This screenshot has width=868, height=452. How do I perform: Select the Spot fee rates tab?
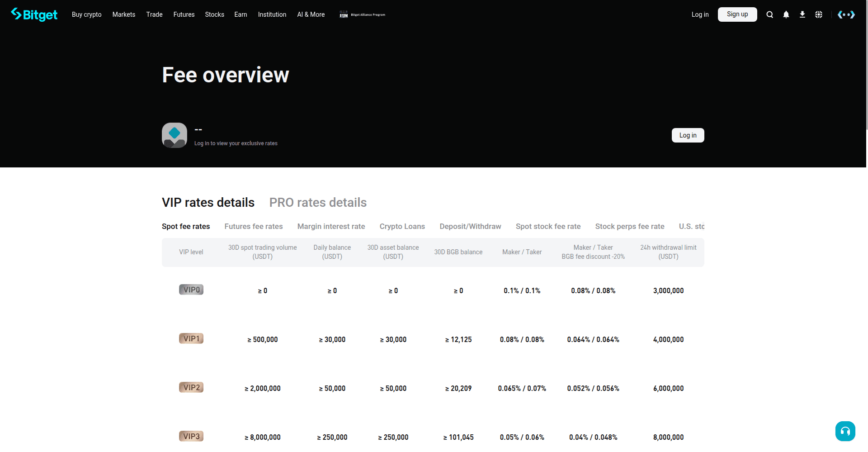[186, 226]
